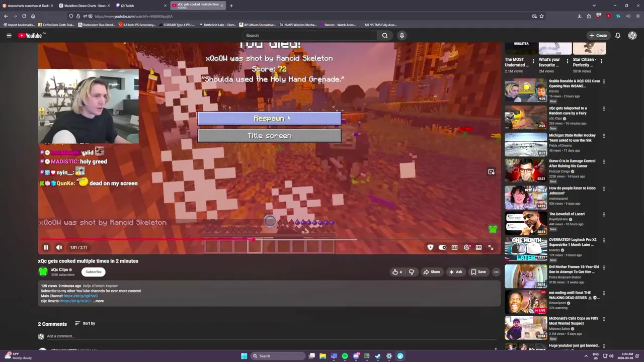The image size is (644, 362).
Task: Switch to theater mode
Action: 478,247
